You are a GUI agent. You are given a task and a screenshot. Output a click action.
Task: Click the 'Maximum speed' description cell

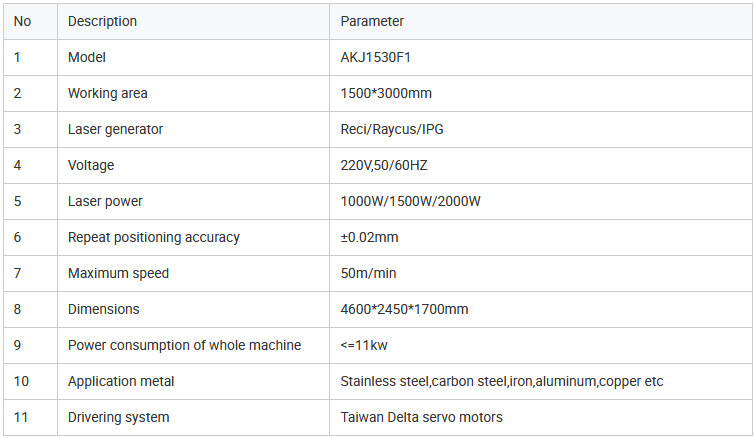[x=118, y=273]
